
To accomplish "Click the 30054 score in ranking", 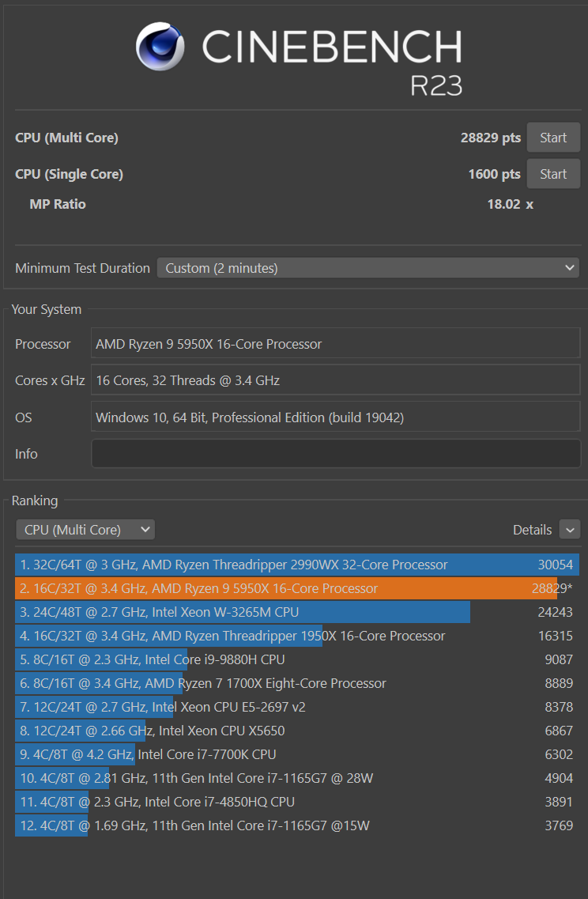I will click(x=555, y=565).
